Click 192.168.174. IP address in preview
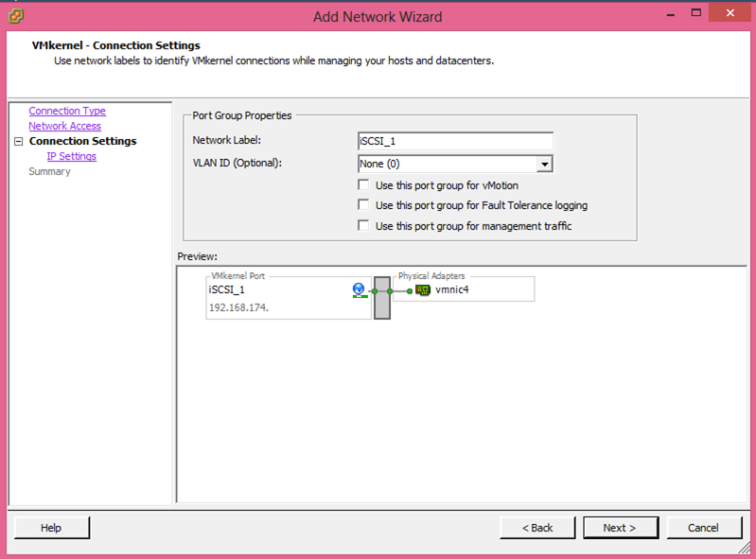The image size is (756, 559). (x=238, y=307)
